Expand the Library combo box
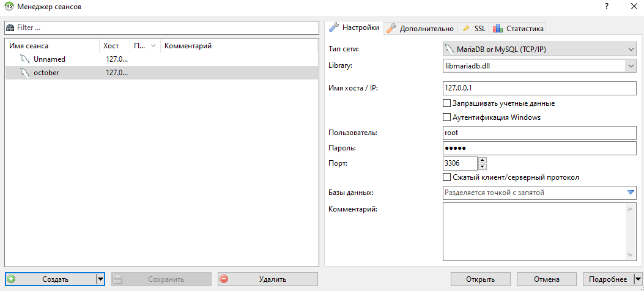The height and width of the screenshot is (291, 644). coord(631,65)
